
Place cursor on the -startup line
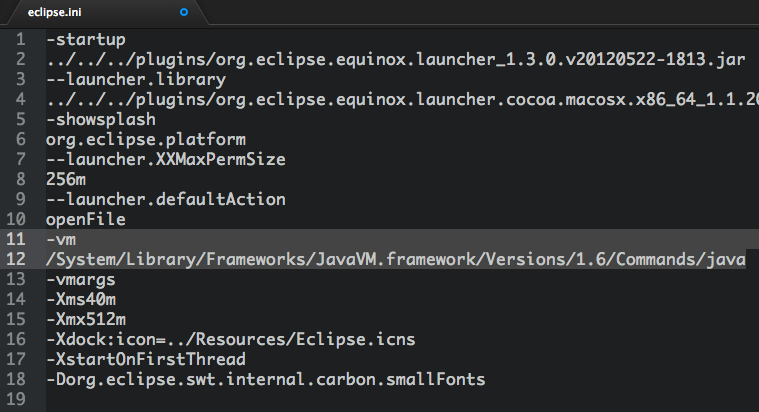(86, 40)
